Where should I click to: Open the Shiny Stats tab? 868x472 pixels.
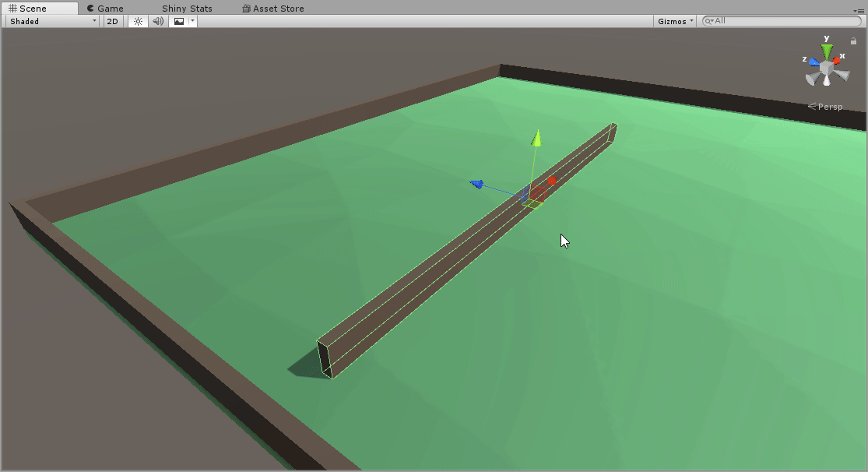[x=186, y=8]
